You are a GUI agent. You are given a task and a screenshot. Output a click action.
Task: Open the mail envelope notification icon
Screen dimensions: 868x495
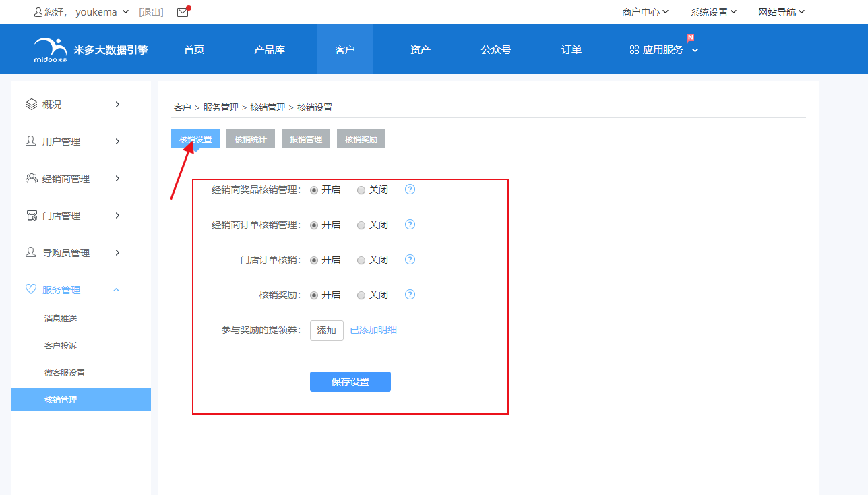click(183, 12)
